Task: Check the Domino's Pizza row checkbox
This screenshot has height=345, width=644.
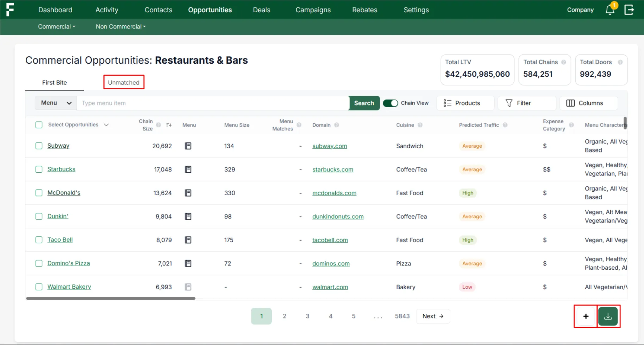Action: pyautogui.click(x=39, y=263)
